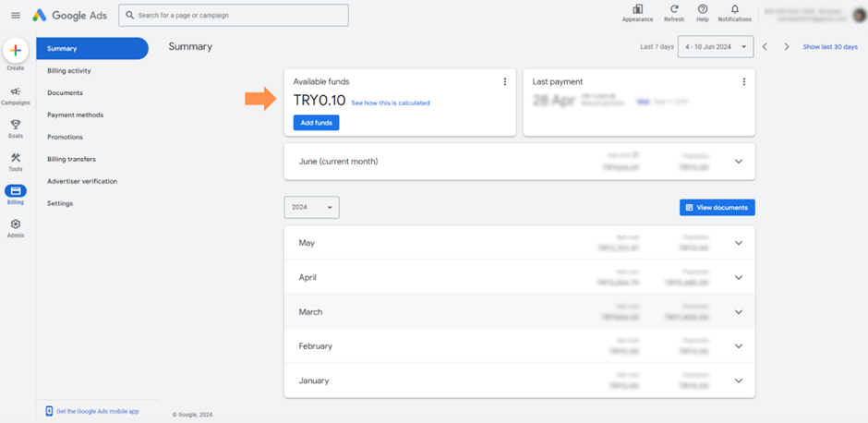Expand the January row chevron
868x423 pixels.
739,381
